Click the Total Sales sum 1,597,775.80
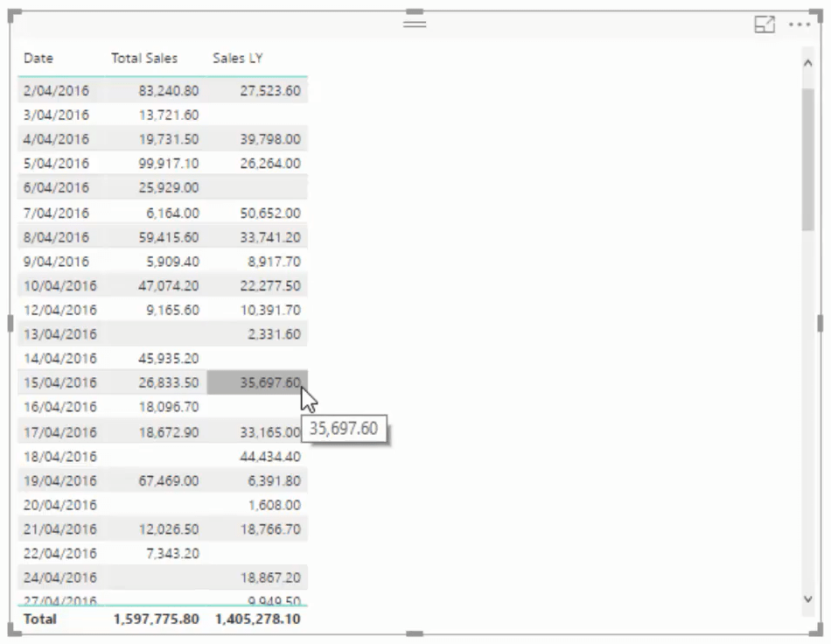831x644 pixels. 157,619
